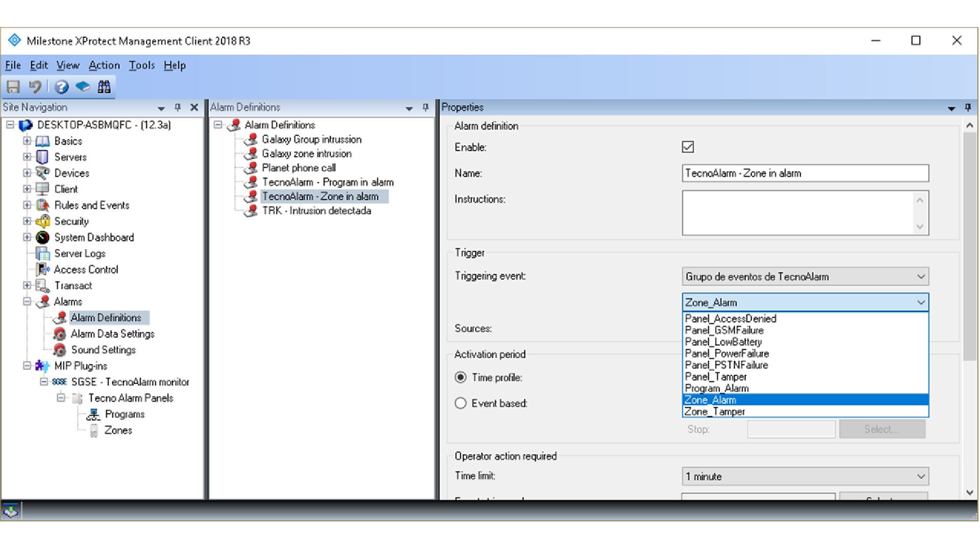This screenshot has width=980, height=551.
Task: Expand the Servers tree node
Action: [27, 157]
